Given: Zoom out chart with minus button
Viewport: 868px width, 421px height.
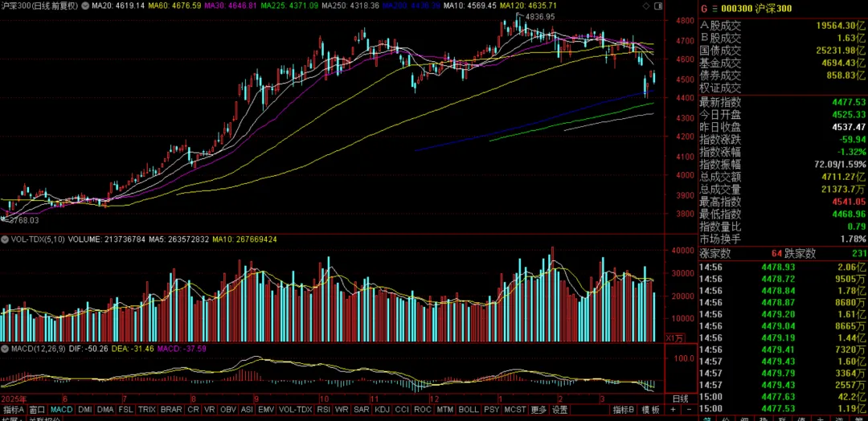Looking at the screenshot, I should pyautogui.click(x=689, y=410).
